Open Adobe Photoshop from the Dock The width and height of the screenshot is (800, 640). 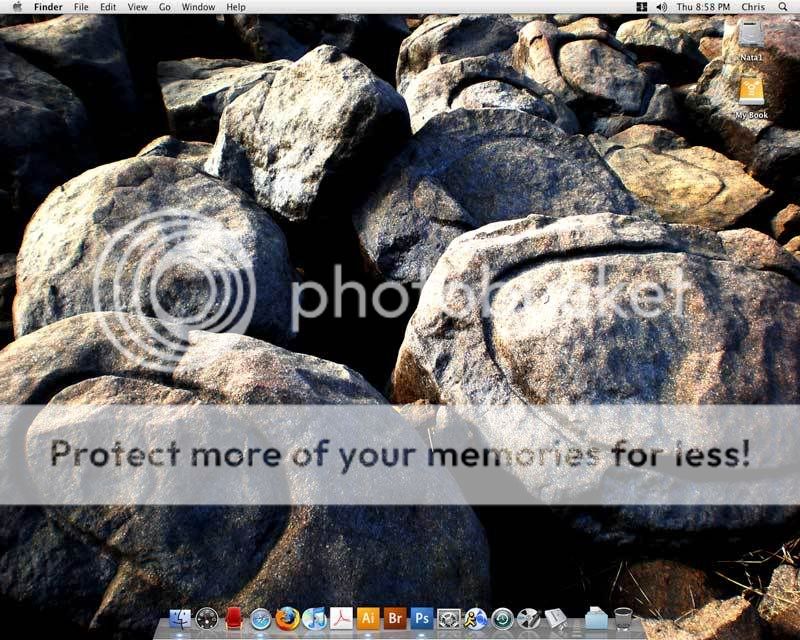(422, 619)
